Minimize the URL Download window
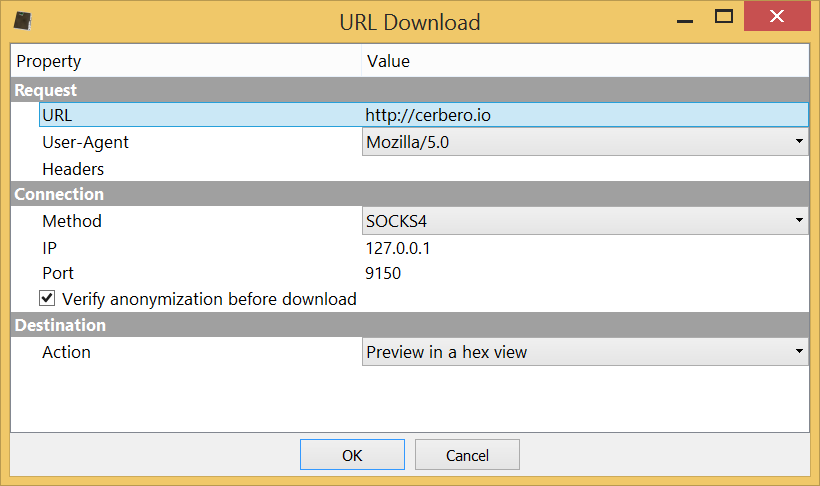 tap(685, 18)
